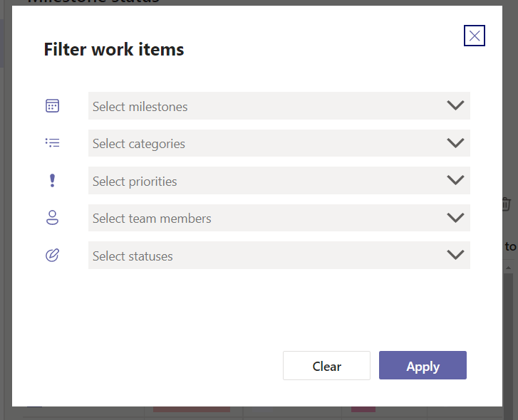The width and height of the screenshot is (518, 420).
Task: Close the Filter work items dialog
Action: pos(475,36)
